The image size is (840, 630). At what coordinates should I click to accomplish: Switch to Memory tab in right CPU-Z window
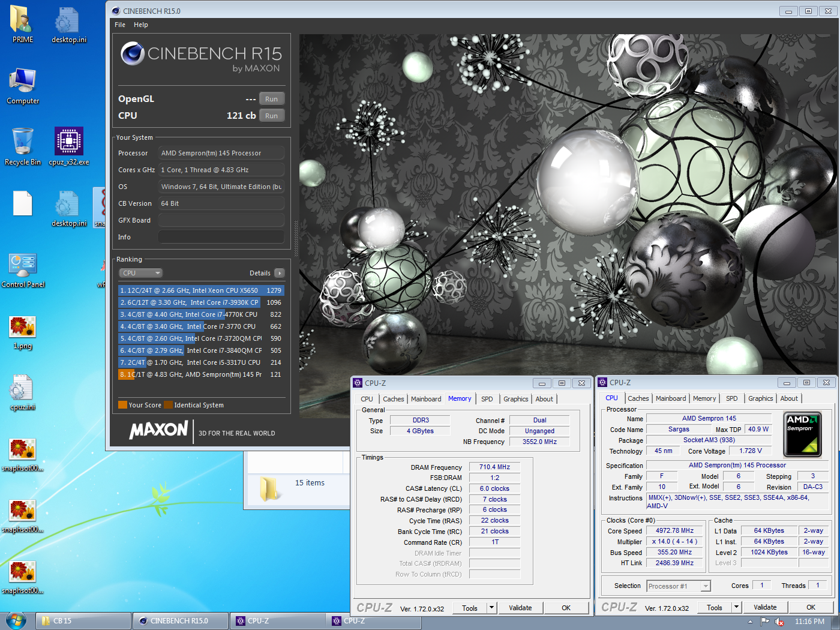[704, 398]
